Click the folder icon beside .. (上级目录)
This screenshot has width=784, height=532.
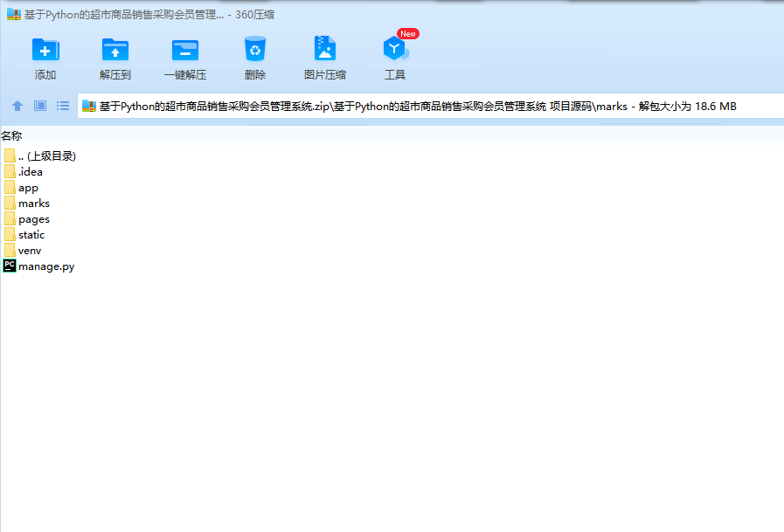(10, 155)
